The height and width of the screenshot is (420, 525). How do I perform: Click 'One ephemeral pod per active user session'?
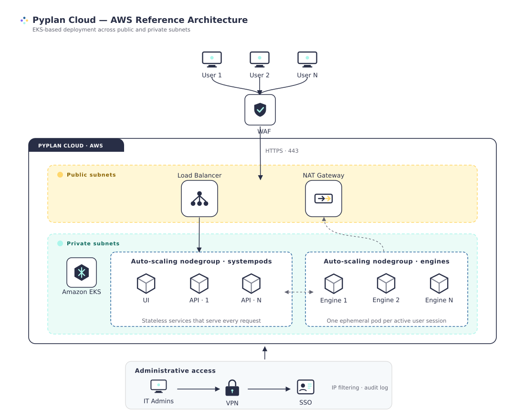(x=387, y=321)
